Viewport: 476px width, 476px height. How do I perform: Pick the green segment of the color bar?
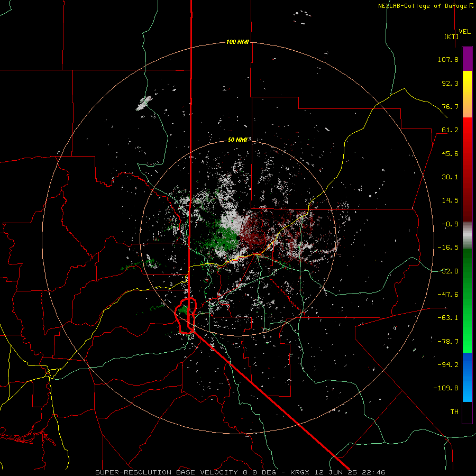(x=467, y=300)
